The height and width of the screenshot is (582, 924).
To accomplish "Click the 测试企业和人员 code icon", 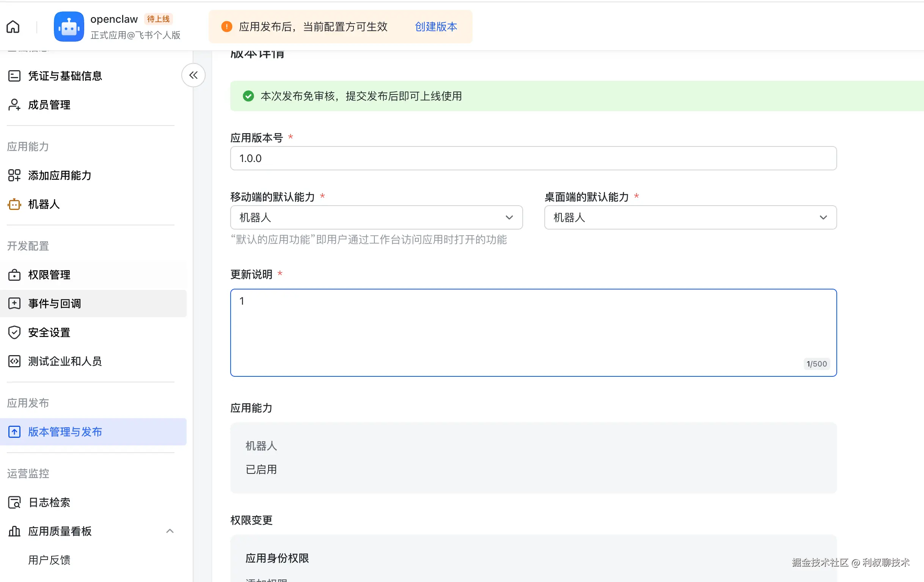I will pos(14,361).
